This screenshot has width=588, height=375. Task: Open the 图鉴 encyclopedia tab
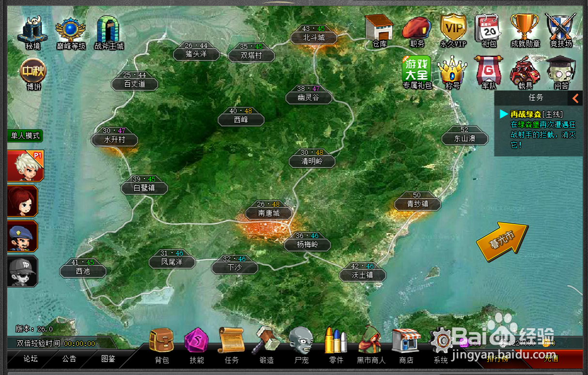point(108,359)
